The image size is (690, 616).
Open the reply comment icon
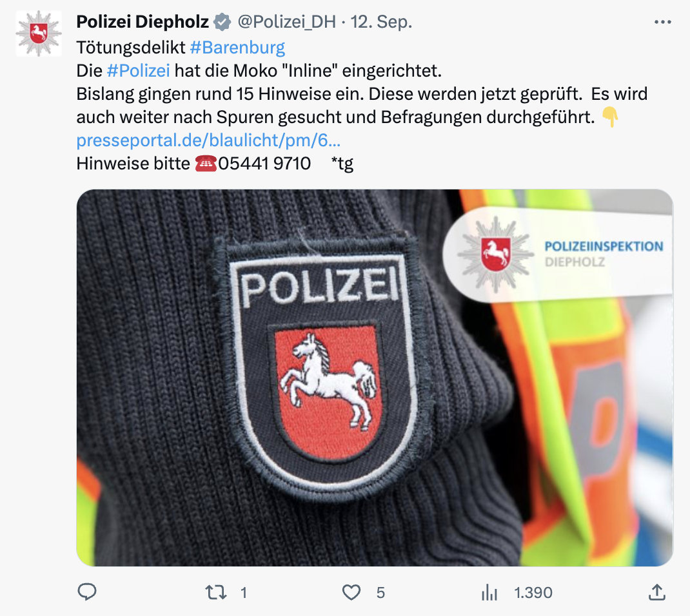(x=86, y=592)
